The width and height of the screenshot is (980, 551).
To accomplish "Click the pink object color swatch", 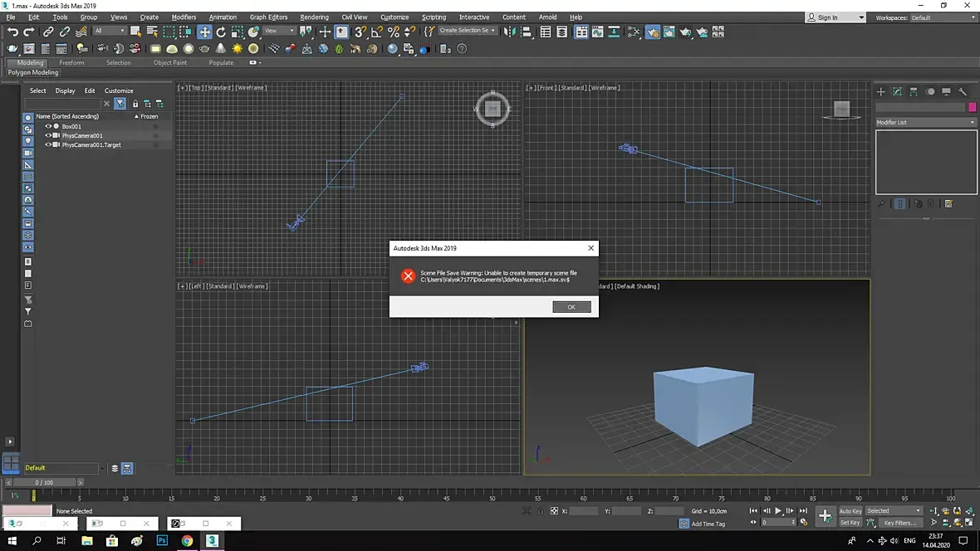I will click(x=973, y=107).
